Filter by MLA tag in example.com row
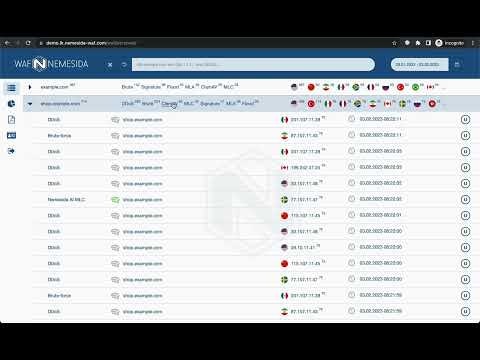Screen dimensions: 480x360 [189, 87]
